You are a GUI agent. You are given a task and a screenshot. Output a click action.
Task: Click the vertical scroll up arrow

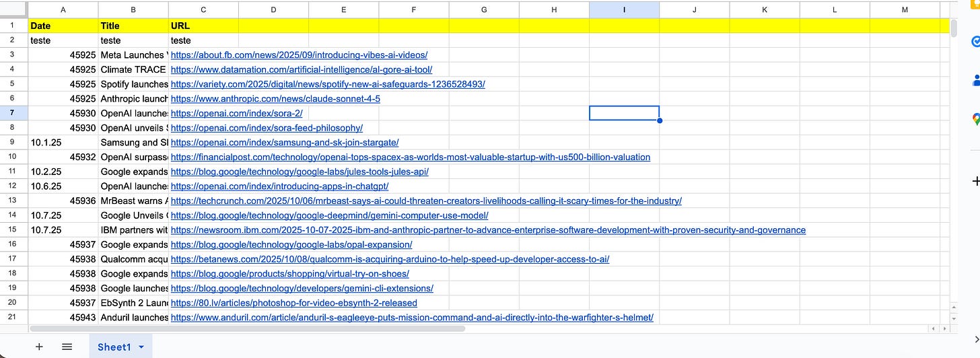click(x=954, y=308)
